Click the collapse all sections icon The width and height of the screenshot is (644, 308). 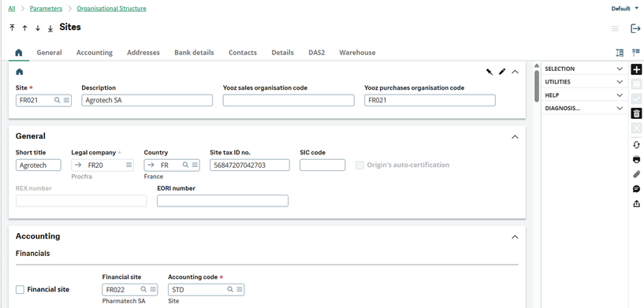click(x=636, y=52)
